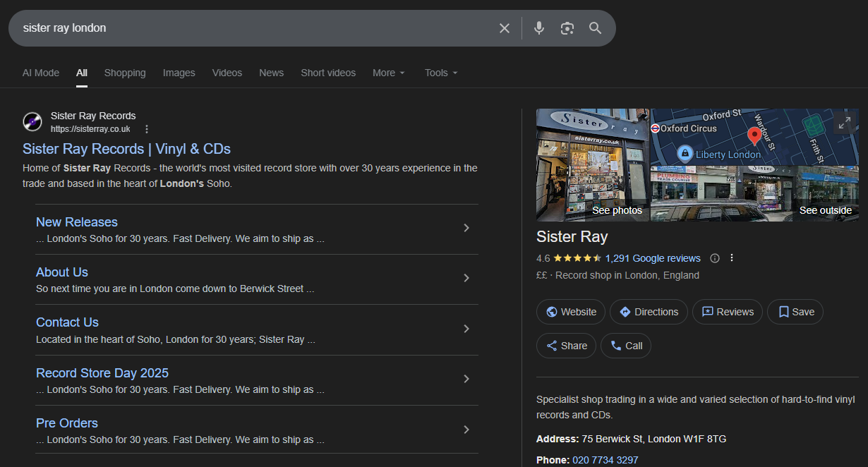This screenshot has width=868, height=467.
Task: Activate voice search with the microphone icon
Action: (538, 28)
